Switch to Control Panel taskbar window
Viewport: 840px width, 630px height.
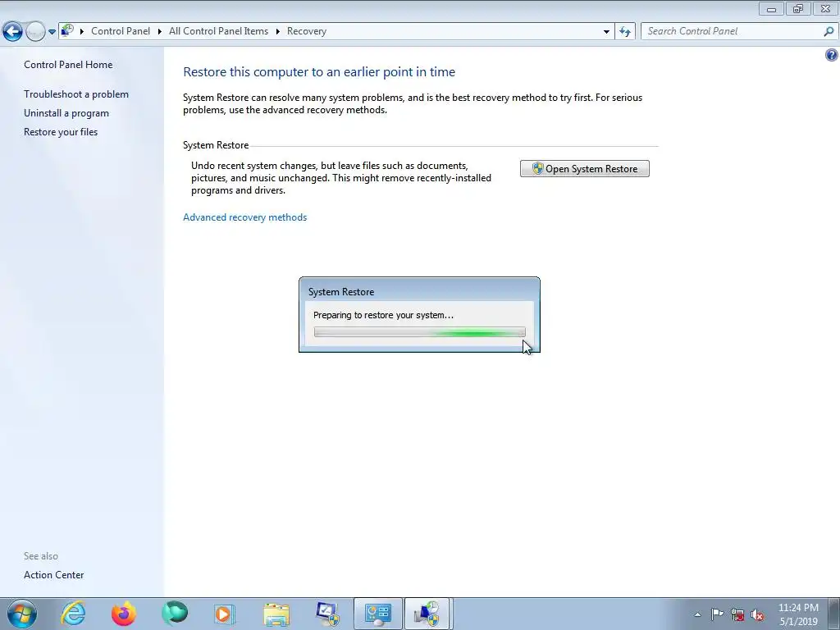(377, 614)
